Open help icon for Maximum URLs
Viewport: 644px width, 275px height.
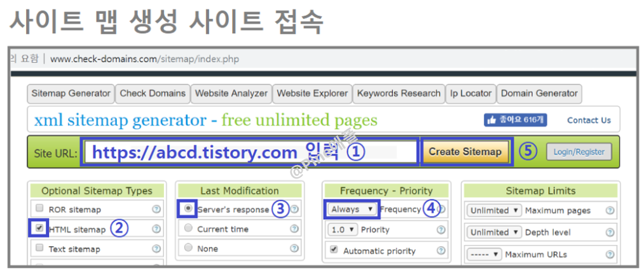610,255
